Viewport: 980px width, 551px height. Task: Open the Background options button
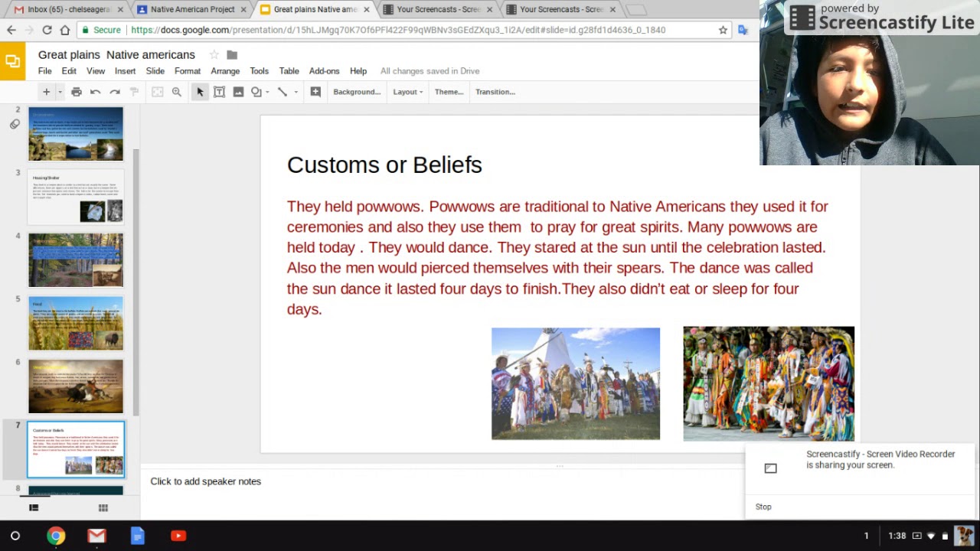pyautogui.click(x=357, y=92)
